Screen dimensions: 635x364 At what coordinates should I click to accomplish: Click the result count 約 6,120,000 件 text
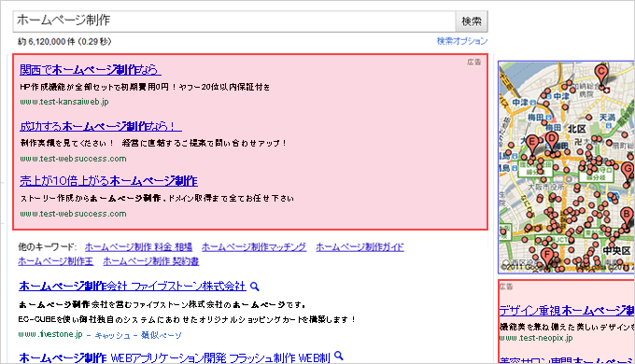coord(64,41)
